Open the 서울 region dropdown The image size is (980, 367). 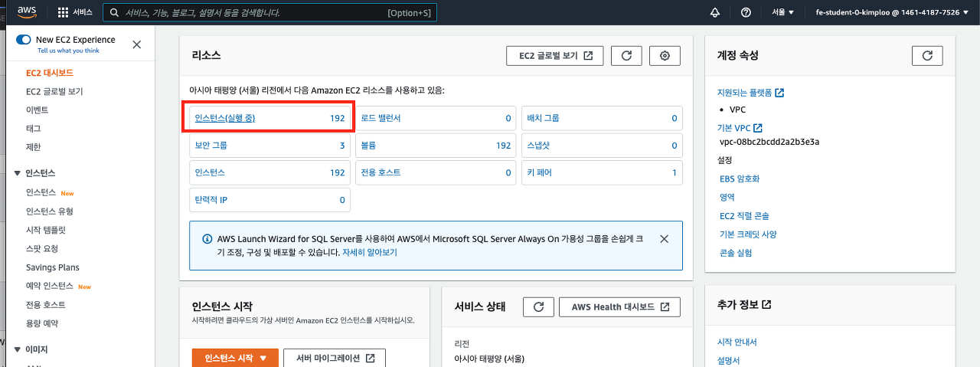coord(783,12)
